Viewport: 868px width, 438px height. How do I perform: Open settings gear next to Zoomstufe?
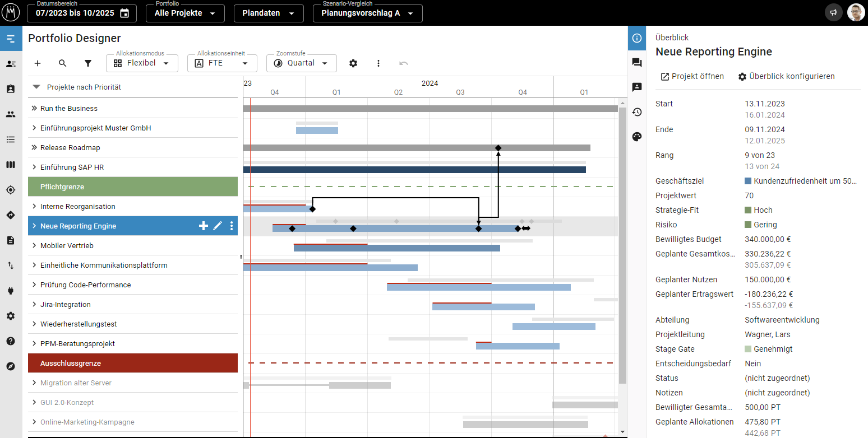pos(353,63)
